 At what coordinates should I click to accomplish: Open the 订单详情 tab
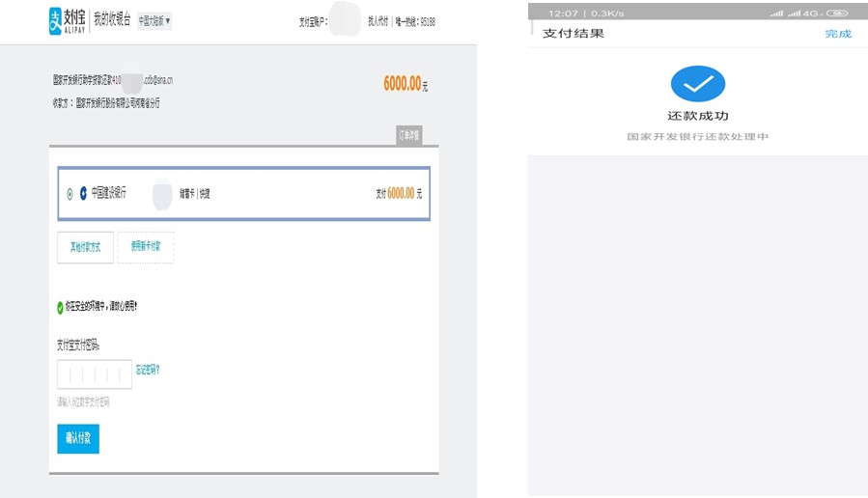(x=408, y=135)
